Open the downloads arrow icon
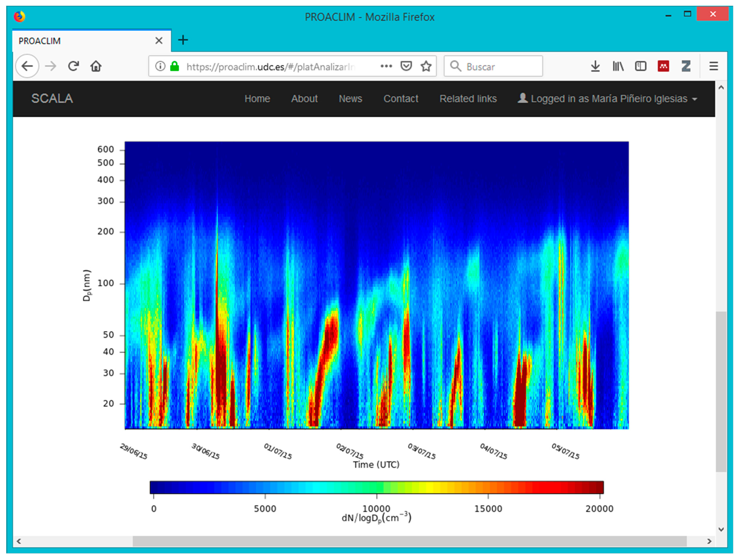Screen dimensions: 741x560 [x=595, y=66]
